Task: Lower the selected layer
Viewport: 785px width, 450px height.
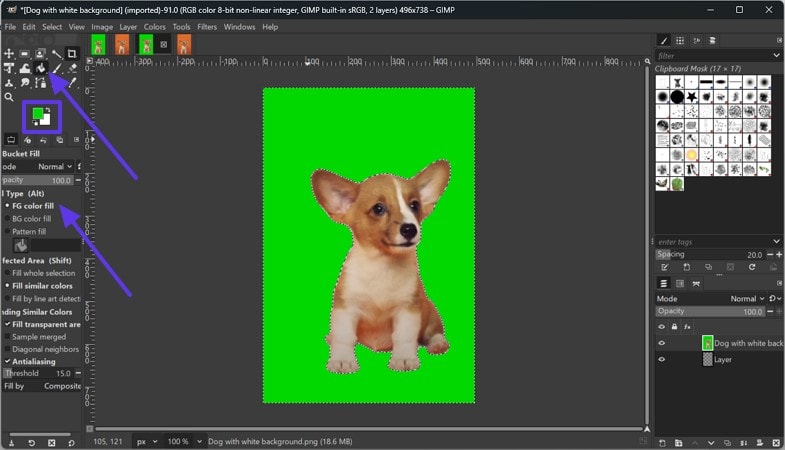Action: coord(711,443)
